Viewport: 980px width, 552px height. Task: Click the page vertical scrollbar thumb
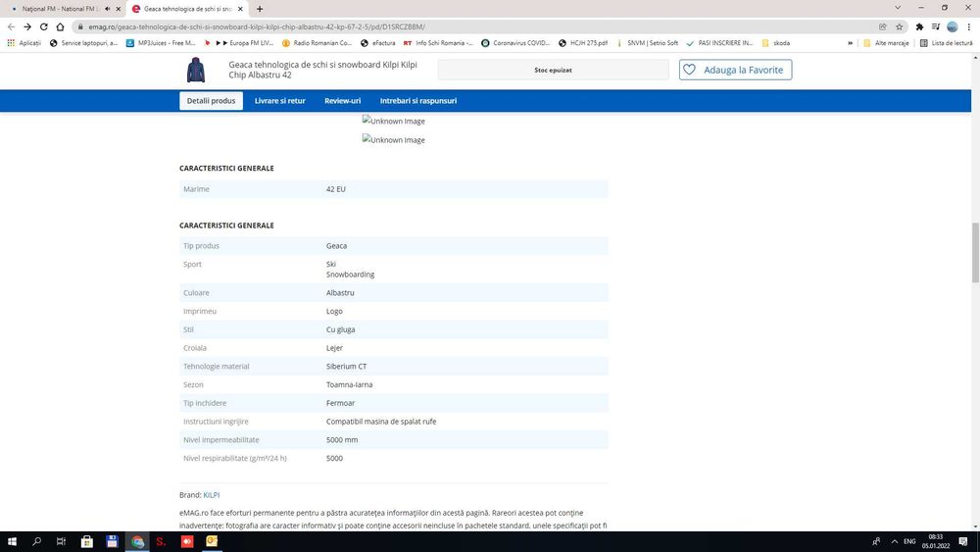(975, 252)
